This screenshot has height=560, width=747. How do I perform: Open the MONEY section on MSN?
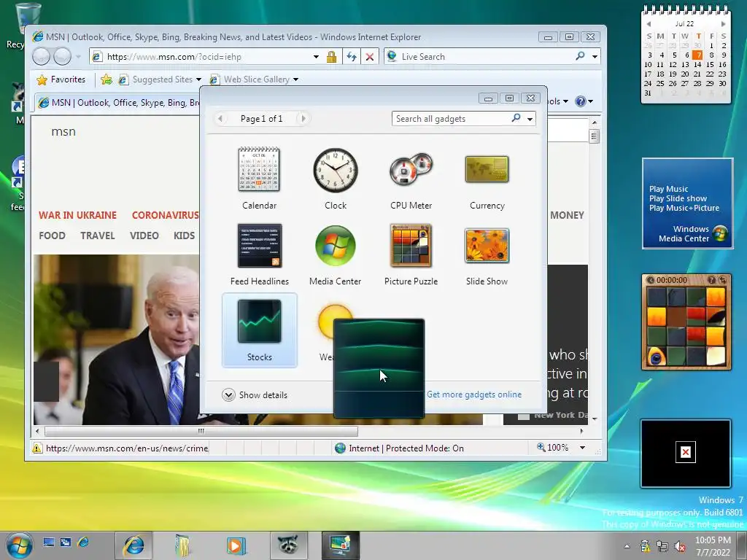[567, 215]
